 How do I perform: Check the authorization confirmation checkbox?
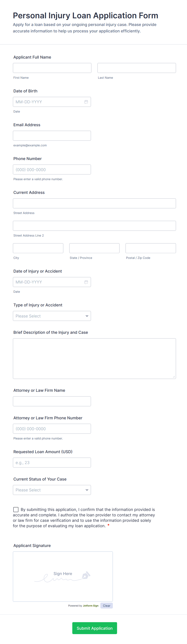click(16, 510)
